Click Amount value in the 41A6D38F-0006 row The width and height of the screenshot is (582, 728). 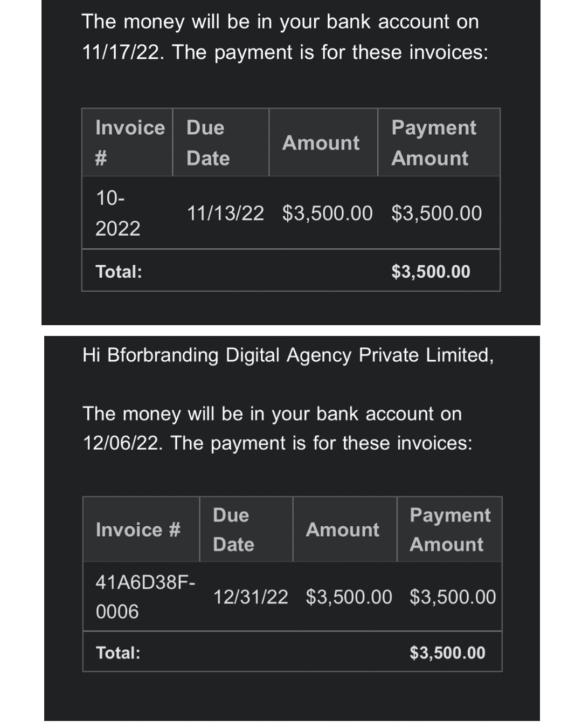tap(349, 597)
